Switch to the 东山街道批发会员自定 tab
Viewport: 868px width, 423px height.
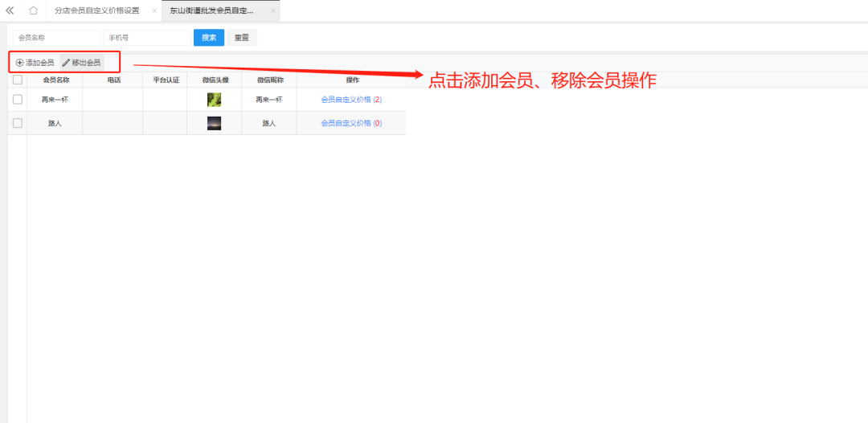(211, 10)
